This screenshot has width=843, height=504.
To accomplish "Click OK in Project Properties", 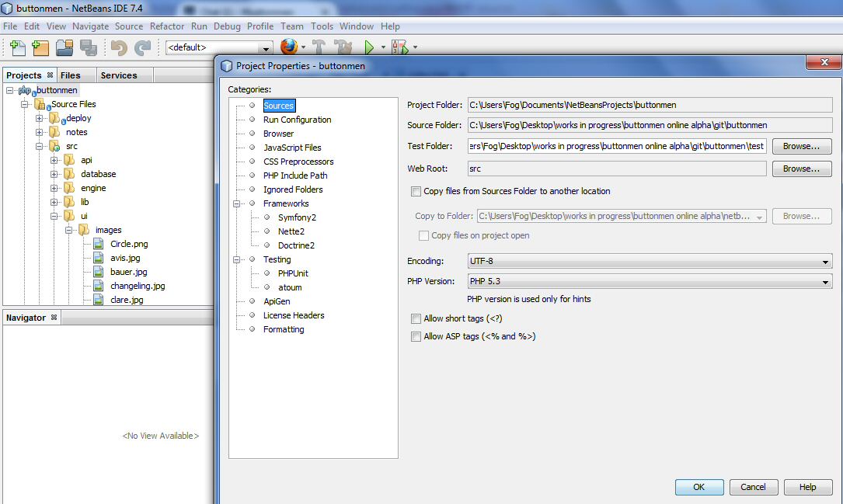I will click(699, 487).
